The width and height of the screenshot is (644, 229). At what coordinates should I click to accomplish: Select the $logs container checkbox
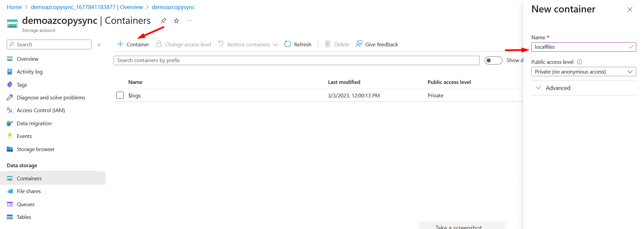120,95
